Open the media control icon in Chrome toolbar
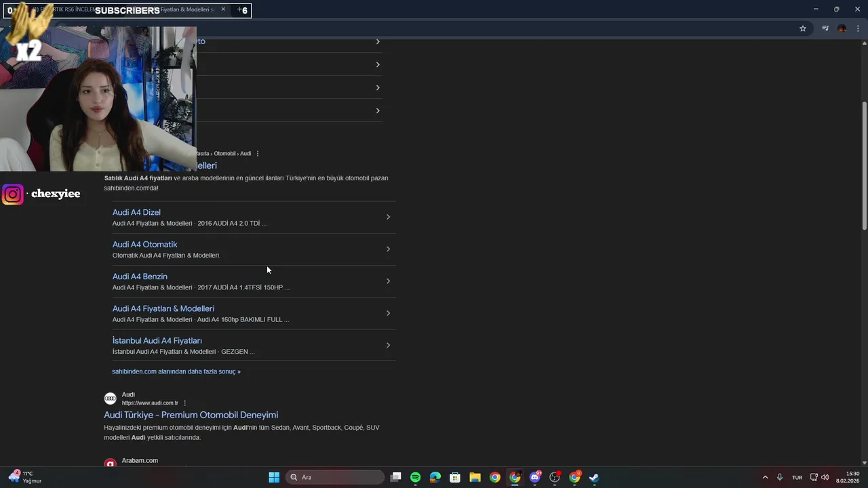Screen dimensions: 868x488 [825, 28]
